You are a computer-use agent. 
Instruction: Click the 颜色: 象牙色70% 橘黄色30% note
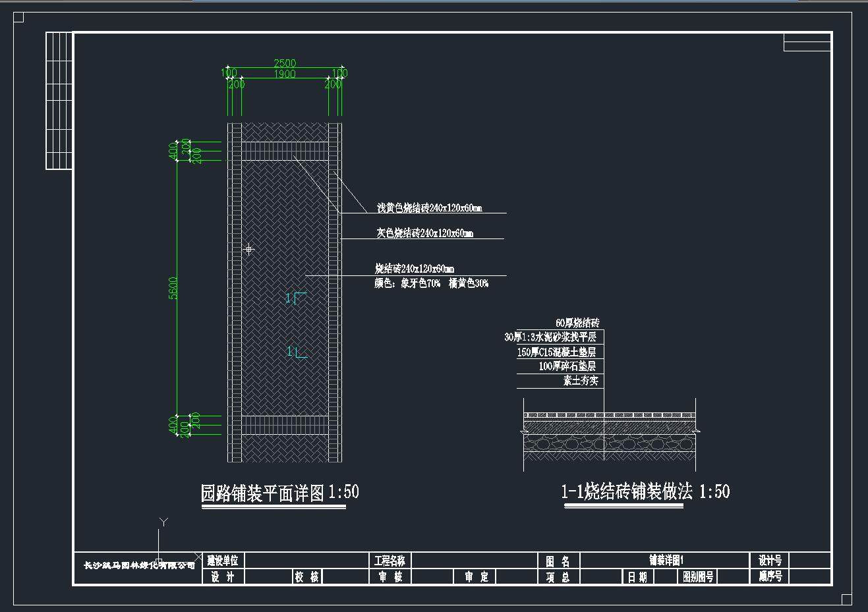pos(432,284)
